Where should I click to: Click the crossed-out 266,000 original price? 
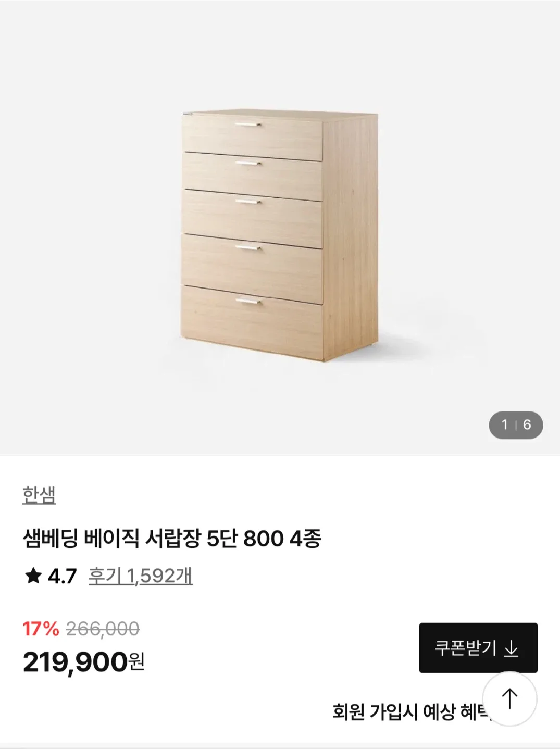(x=103, y=629)
